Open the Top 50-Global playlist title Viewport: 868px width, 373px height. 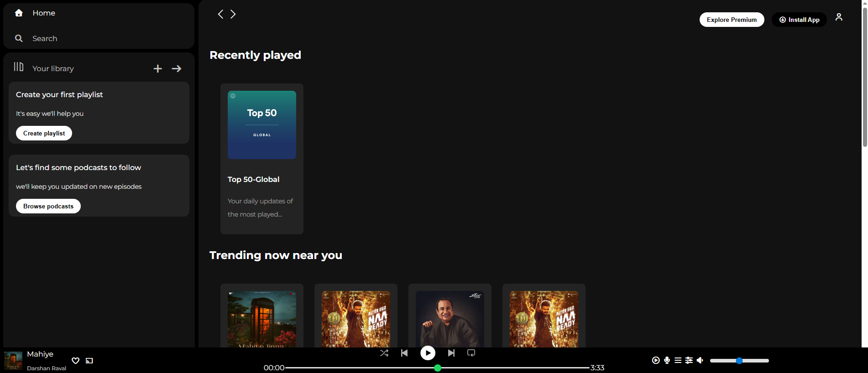[x=254, y=180]
